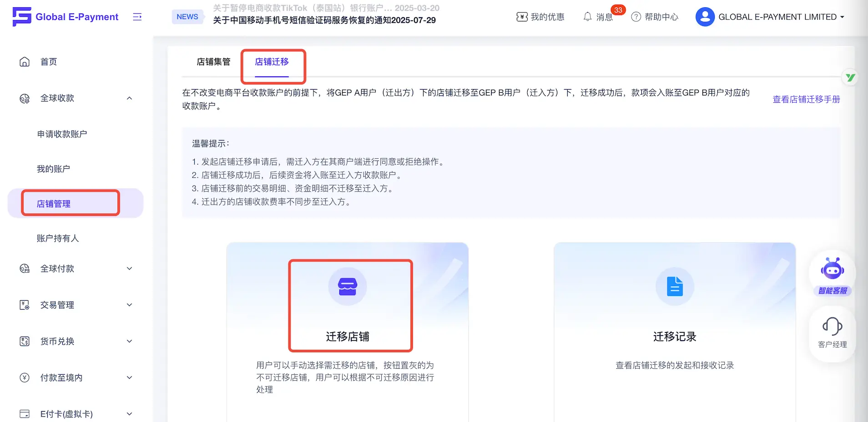Click the green Y extension icon

[850, 78]
